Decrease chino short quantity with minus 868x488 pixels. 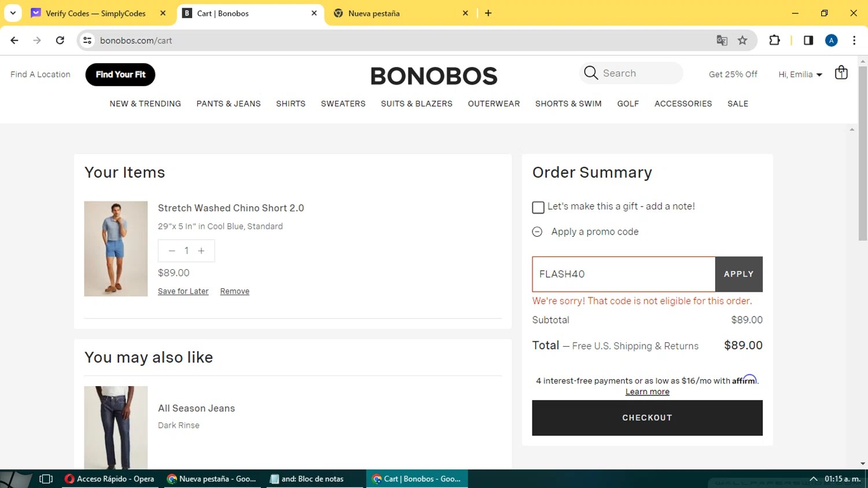coord(172,251)
